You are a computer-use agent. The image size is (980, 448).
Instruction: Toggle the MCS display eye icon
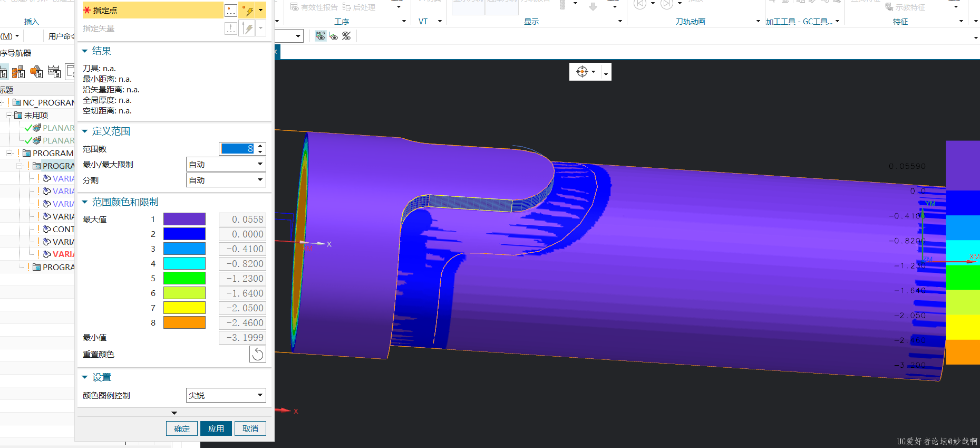[321, 36]
